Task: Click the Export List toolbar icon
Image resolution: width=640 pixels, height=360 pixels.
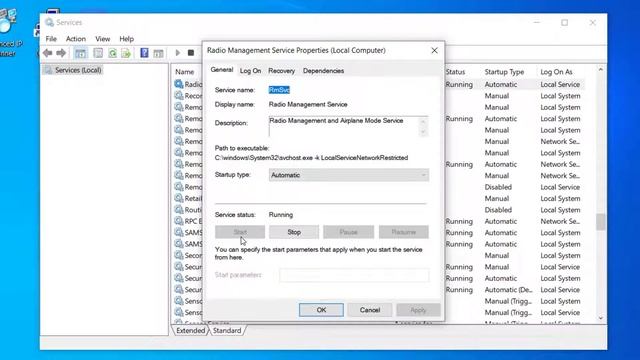Action: [126, 53]
